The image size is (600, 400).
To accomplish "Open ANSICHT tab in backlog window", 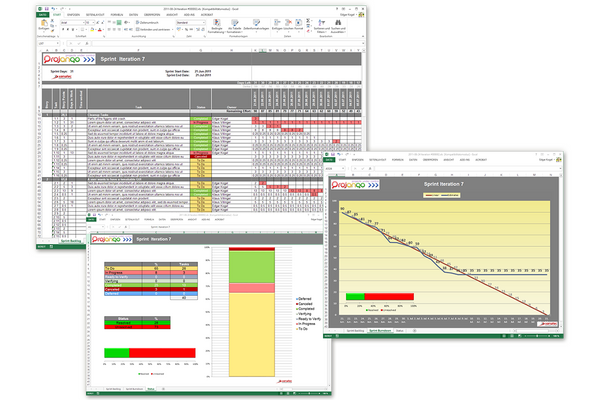I will [x=172, y=15].
